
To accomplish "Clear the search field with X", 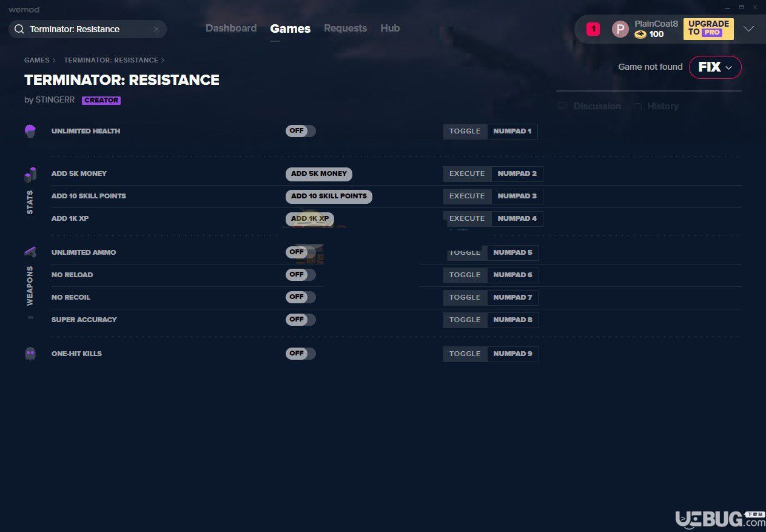I will pos(156,29).
